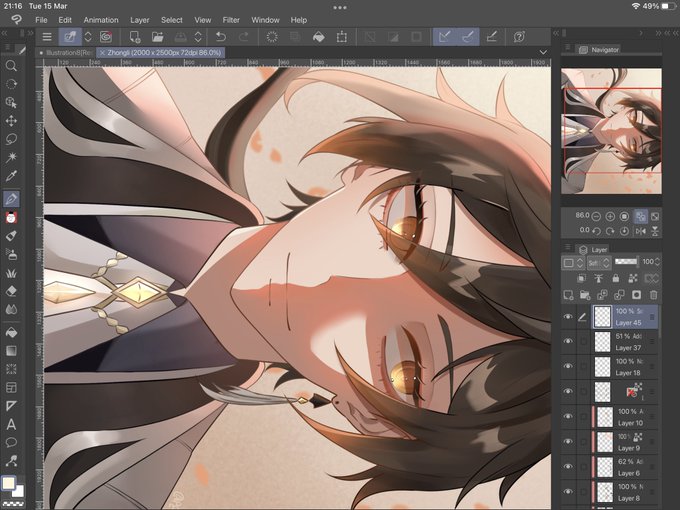680x510 pixels.
Task: Select the Balloon tool
Action: [11, 442]
